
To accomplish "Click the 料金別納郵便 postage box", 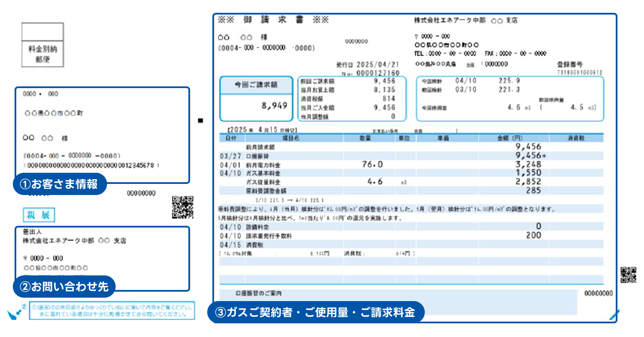I will point(43,45).
